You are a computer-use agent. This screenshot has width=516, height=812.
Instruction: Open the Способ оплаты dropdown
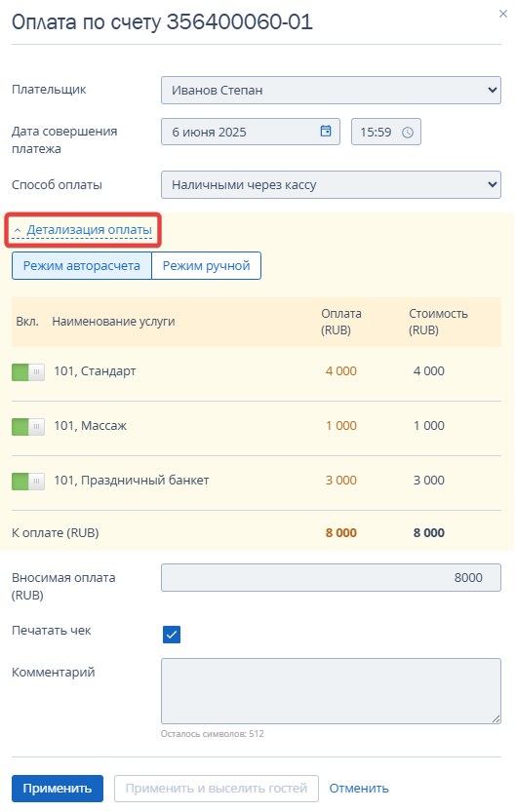(x=331, y=185)
